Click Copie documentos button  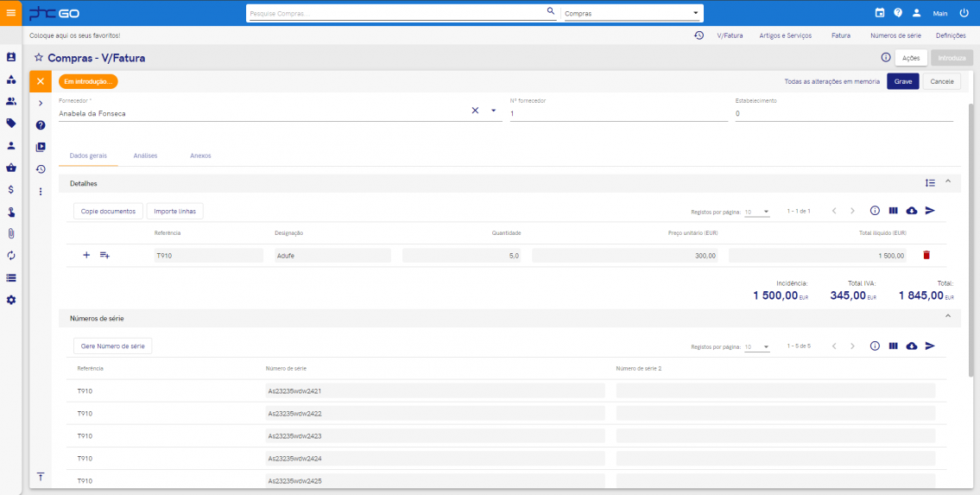108,212
